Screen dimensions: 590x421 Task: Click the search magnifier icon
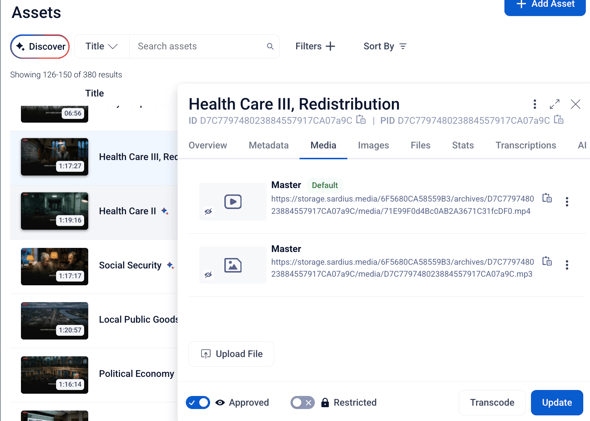[x=270, y=46]
